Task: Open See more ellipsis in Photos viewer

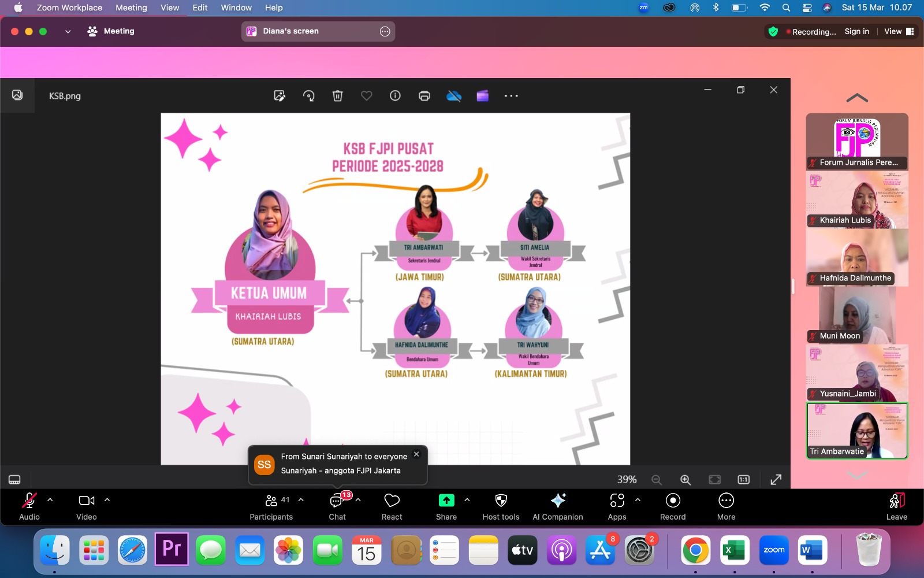Action: [511, 96]
